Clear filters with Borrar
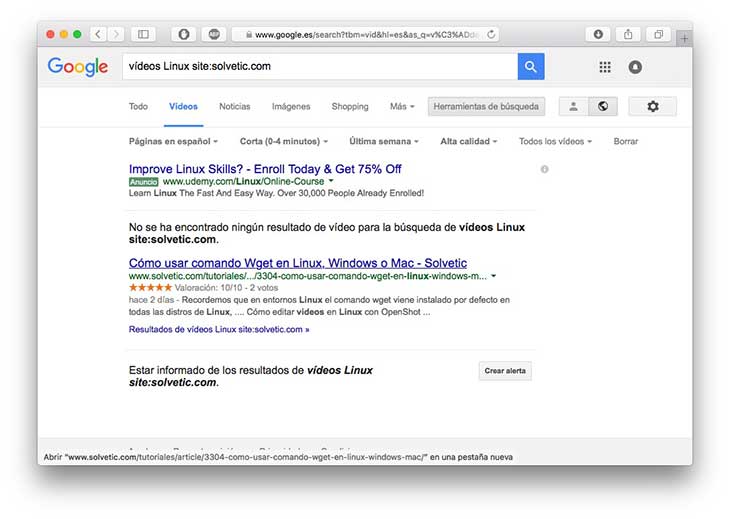 (x=626, y=141)
